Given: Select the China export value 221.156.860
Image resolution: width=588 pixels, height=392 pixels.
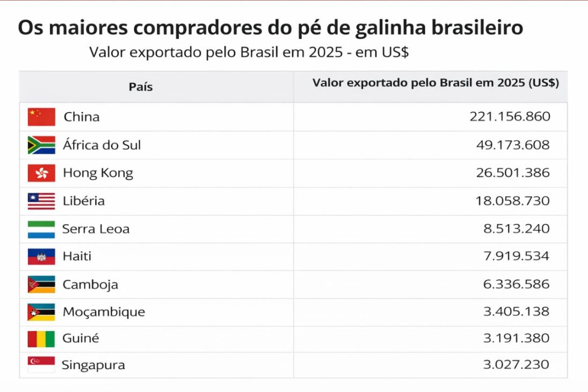Looking at the screenshot, I should pyautogui.click(x=510, y=117).
